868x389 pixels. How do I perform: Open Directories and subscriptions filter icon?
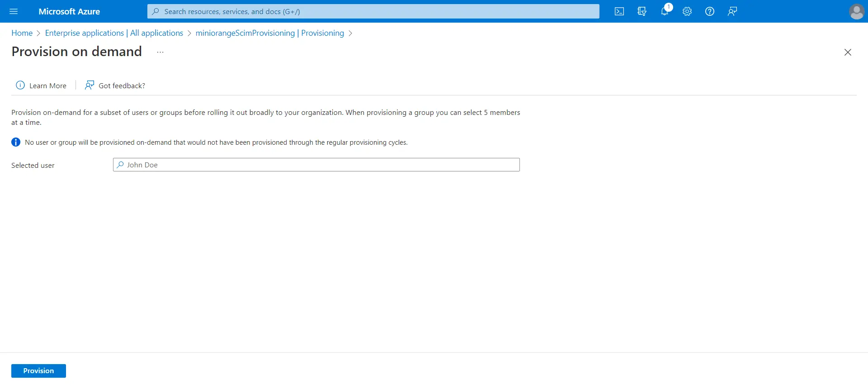(x=642, y=11)
